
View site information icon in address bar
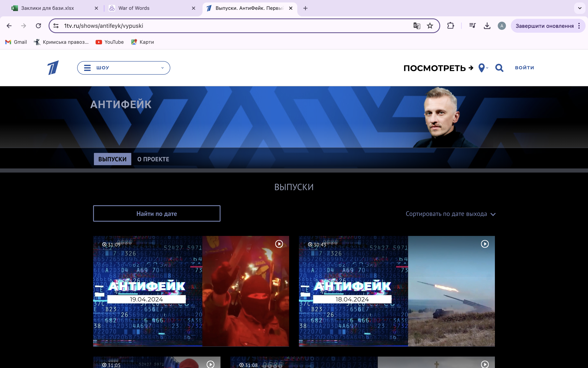(x=56, y=26)
